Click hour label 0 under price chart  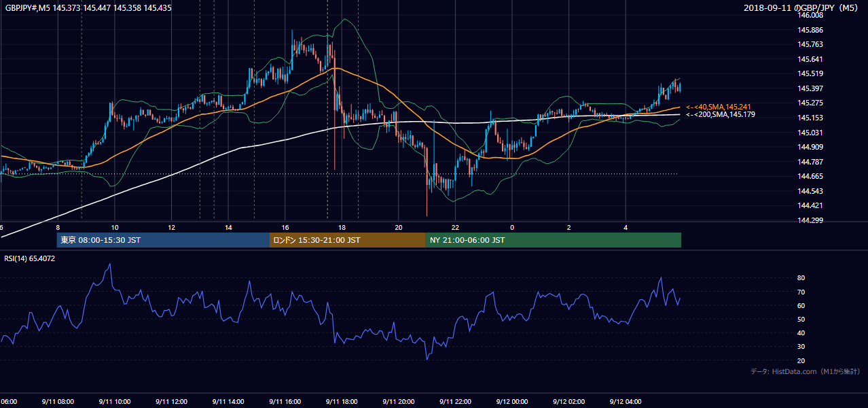[512, 228]
